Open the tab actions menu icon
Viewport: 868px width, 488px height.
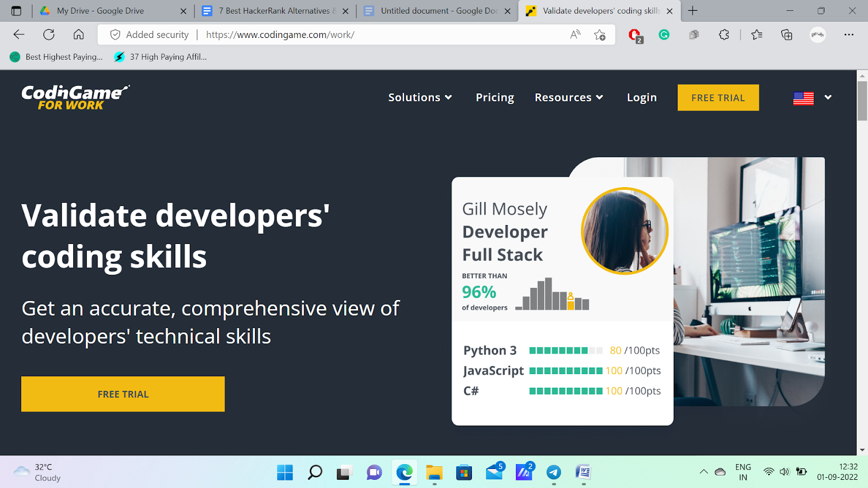[x=16, y=11]
